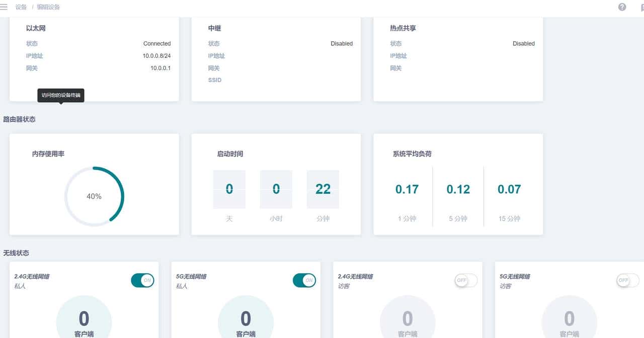Enable the 5G guest wireless network
This screenshot has height=338, width=644.
click(627, 281)
